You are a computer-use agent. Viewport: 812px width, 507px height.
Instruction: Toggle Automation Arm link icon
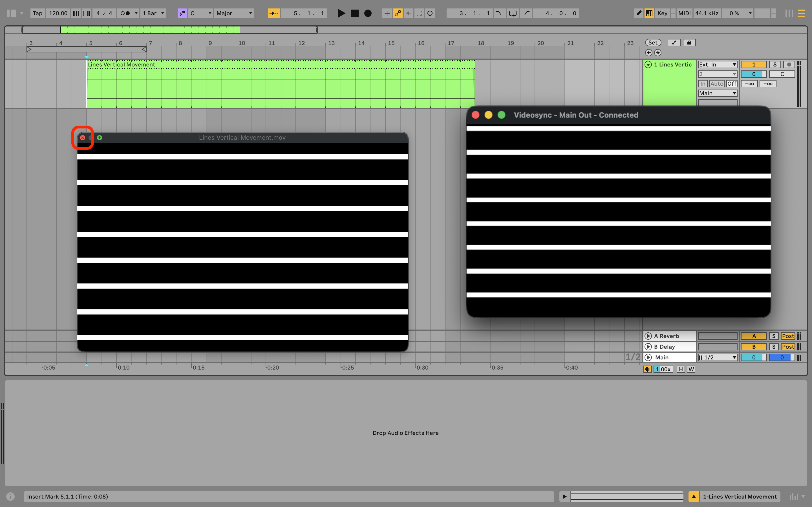tap(398, 14)
